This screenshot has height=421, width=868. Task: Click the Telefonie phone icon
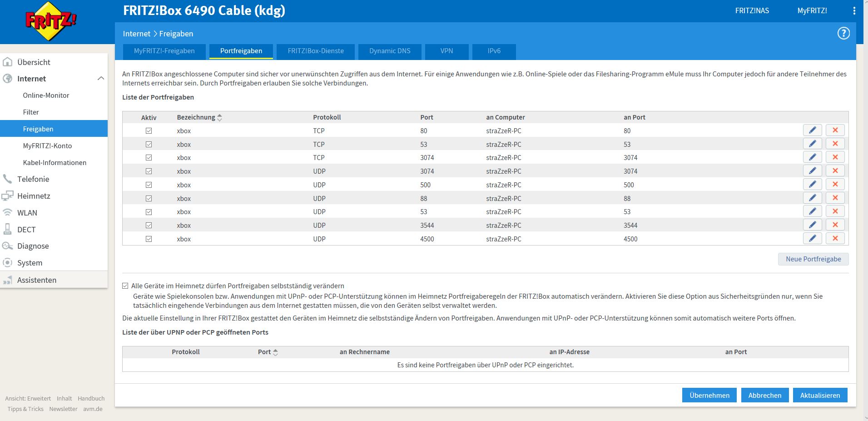tap(7, 179)
